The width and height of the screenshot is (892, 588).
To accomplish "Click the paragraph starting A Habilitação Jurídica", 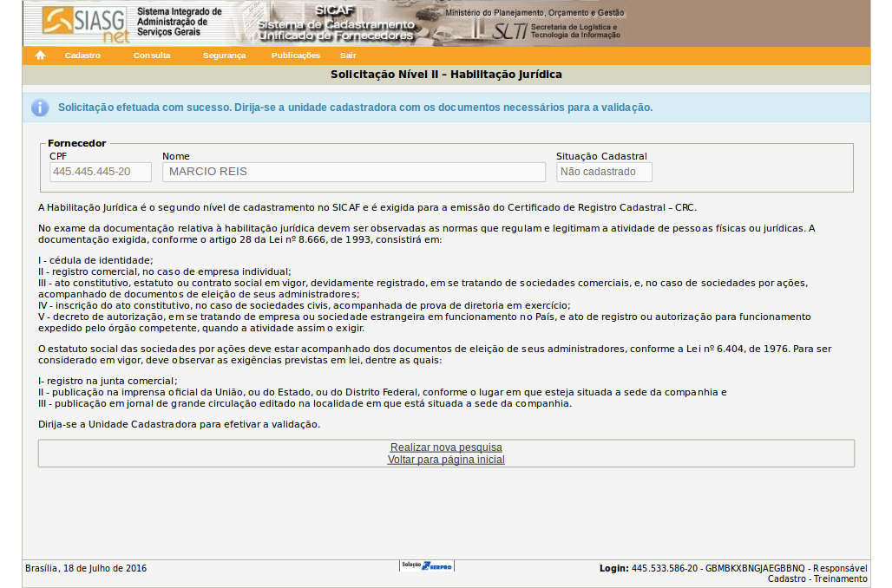I will [368, 207].
